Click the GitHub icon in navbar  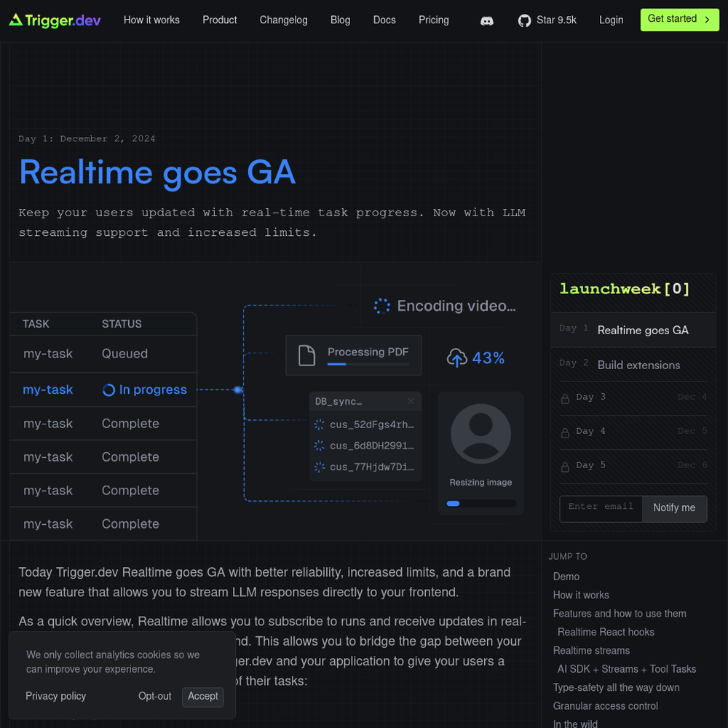[524, 20]
